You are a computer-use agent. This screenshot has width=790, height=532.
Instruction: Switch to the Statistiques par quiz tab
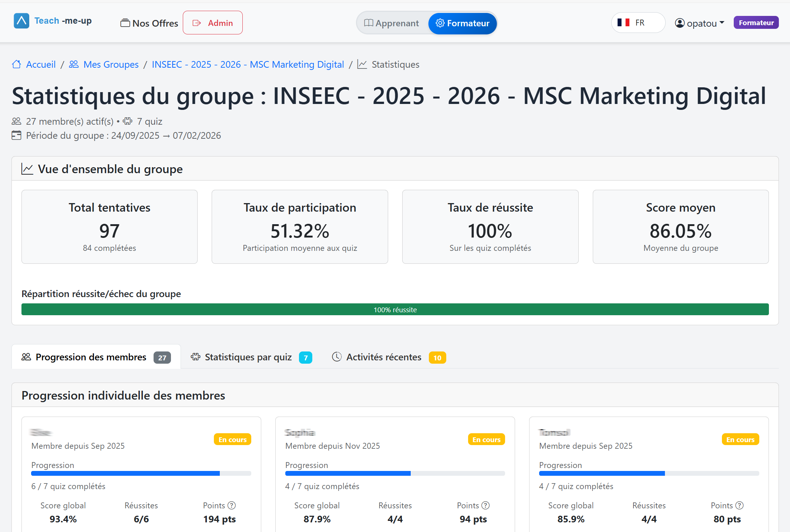(248, 357)
